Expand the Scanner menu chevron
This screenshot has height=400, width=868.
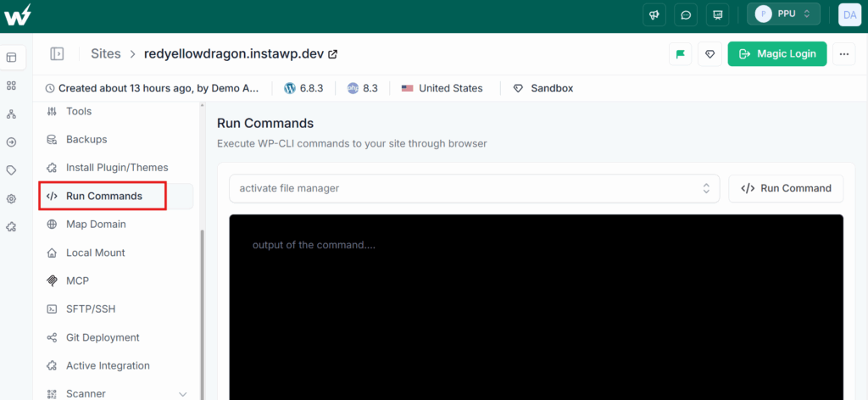coord(183,394)
